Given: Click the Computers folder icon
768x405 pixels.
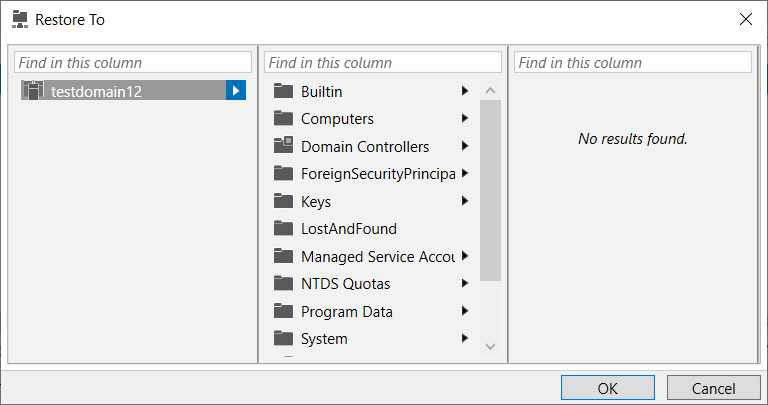Looking at the screenshot, I should click(283, 118).
